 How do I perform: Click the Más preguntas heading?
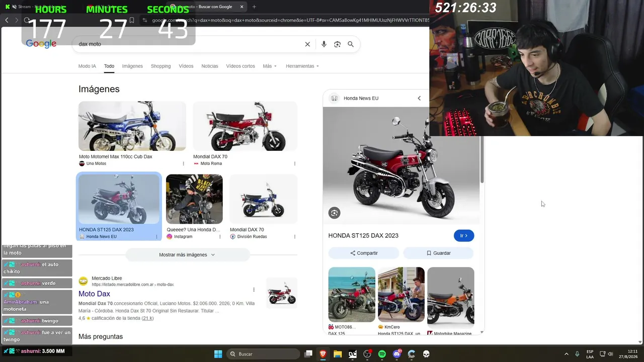click(x=101, y=336)
